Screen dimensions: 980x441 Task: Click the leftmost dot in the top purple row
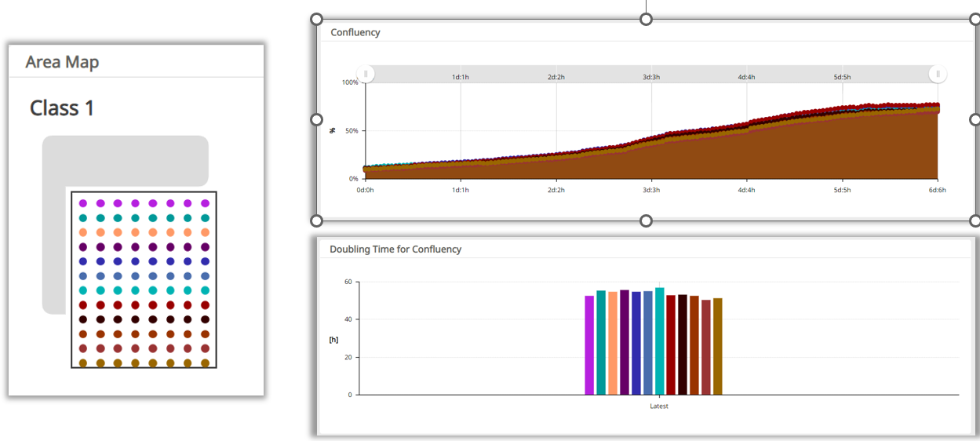pos(82,203)
